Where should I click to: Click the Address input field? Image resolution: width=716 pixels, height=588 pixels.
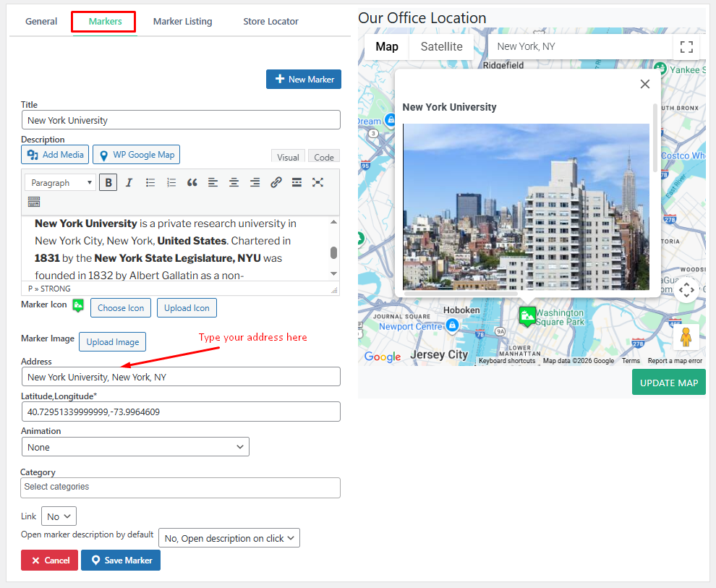[x=181, y=377]
